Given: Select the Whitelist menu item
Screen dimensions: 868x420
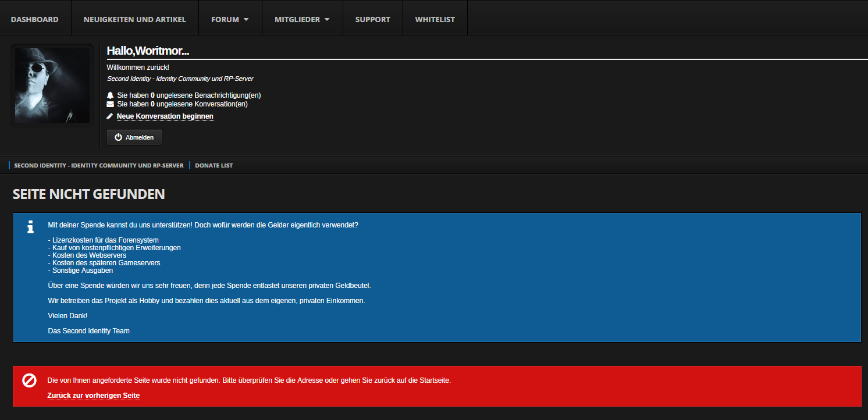Looking at the screenshot, I should click(x=435, y=19).
